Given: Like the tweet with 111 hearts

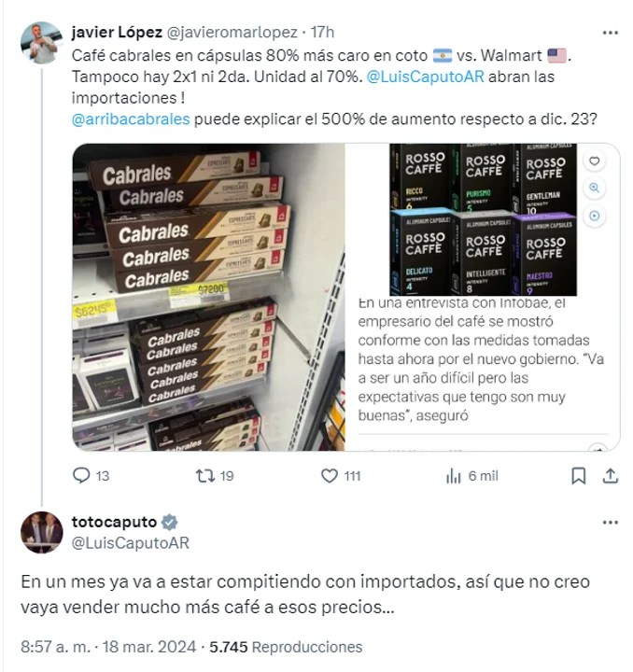Looking at the screenshot, I should pyautogui.click(x=330, y=476).
